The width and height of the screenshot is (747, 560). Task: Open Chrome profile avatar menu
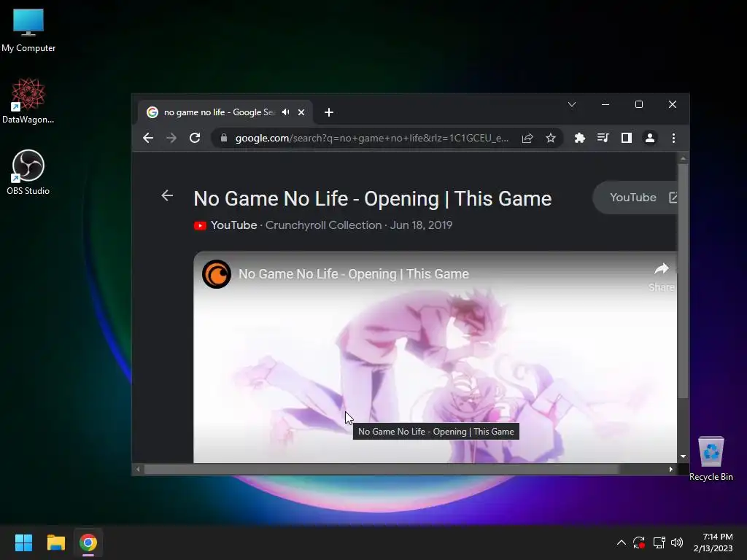(650, 138)
